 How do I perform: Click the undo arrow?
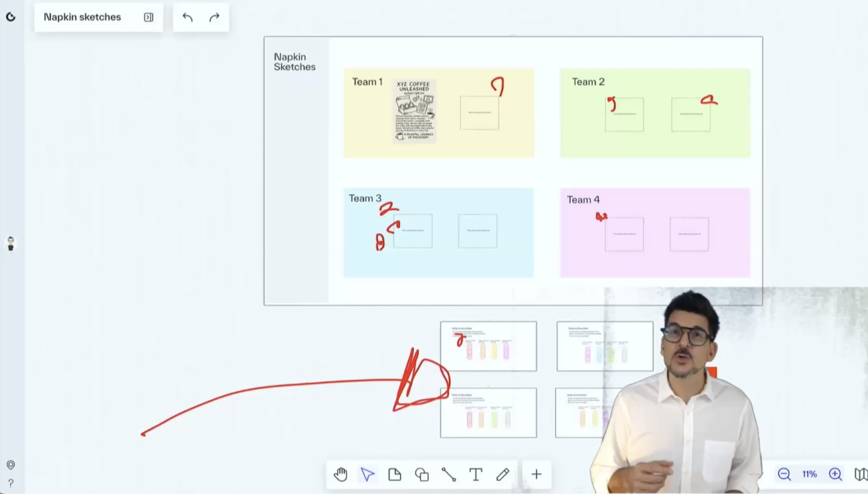tap(188, 17)
